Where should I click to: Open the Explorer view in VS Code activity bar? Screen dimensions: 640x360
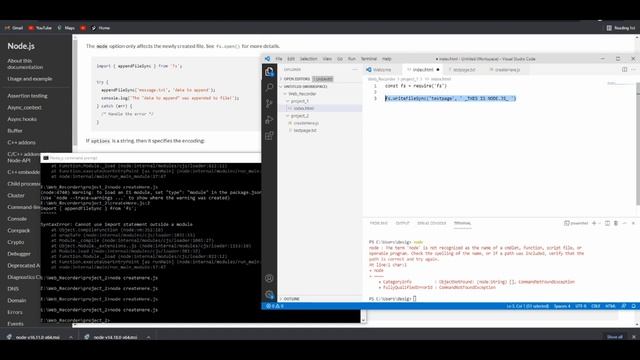[x=269, y=72]
